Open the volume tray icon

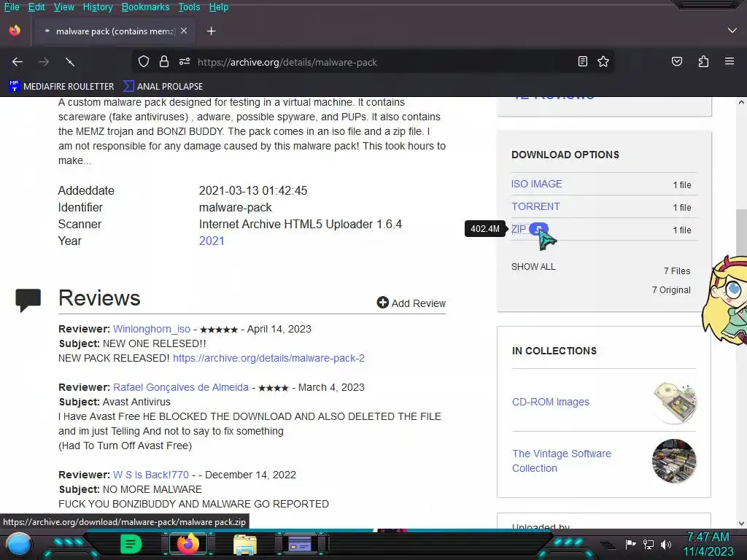point(665,544)
